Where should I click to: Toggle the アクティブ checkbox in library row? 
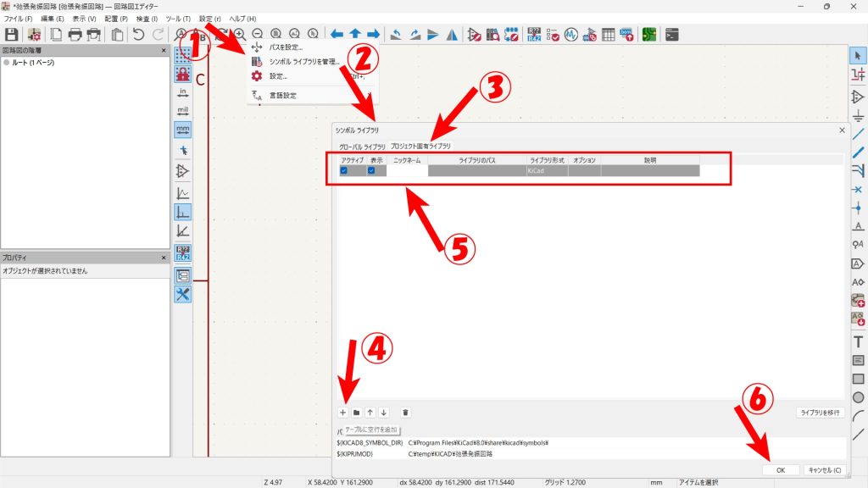(343, 170)
